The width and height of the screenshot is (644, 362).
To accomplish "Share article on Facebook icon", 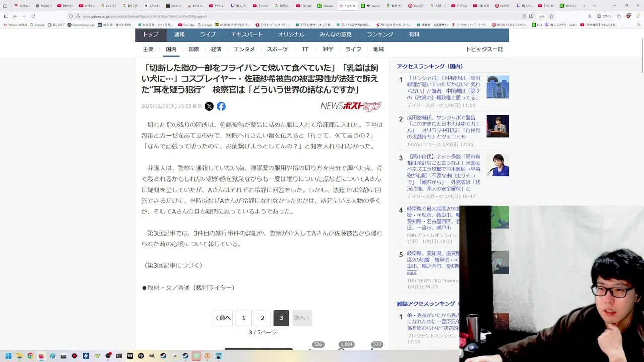I will tap(221, 106).
